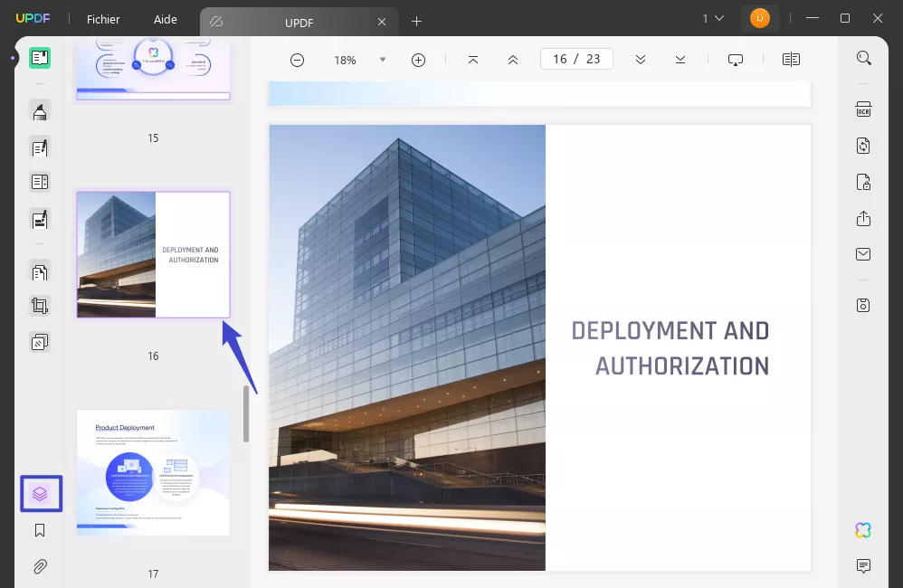Open the Aide menu

(x=166, y=19)
